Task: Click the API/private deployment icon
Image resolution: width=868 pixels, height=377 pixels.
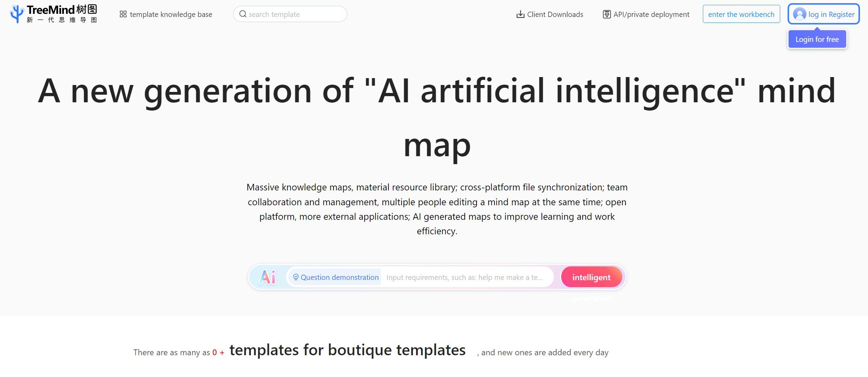Action: [607, 13]
